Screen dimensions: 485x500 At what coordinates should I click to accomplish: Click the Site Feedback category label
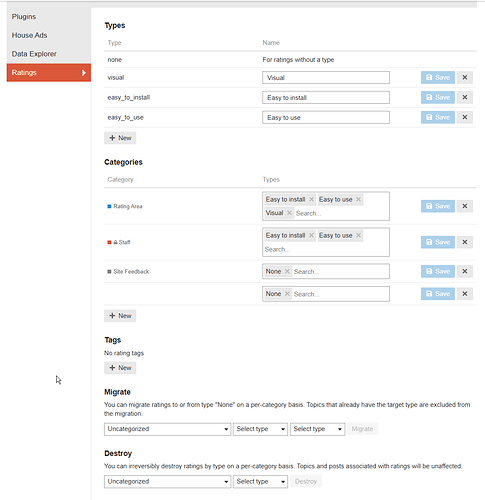pos(131,272)
